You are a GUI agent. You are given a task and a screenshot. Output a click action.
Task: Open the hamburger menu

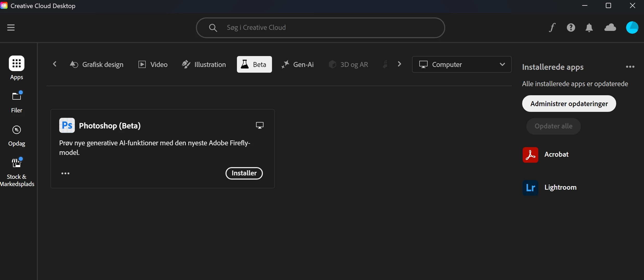coord(11,28)
